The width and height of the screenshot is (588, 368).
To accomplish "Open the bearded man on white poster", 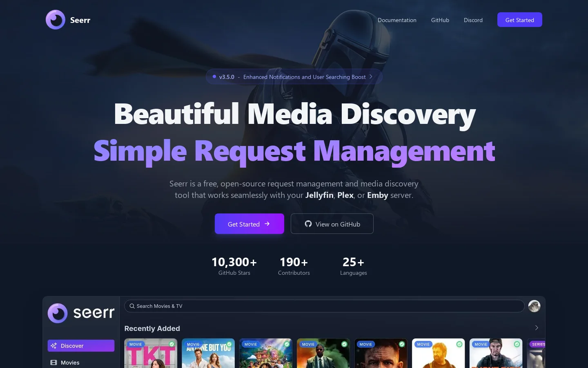I will [439, 354].
